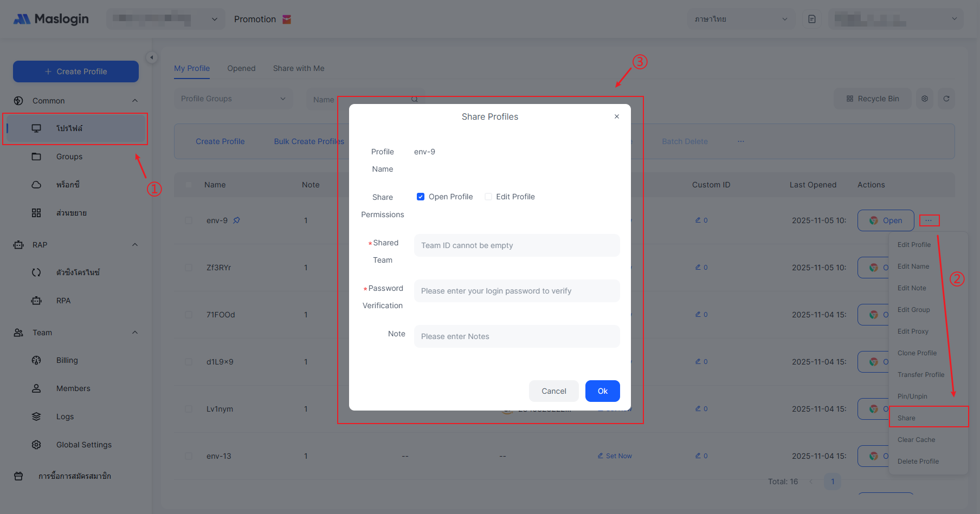Click the pin icon next to env-9
980x514 pixels.
click(x=236, y=220)
